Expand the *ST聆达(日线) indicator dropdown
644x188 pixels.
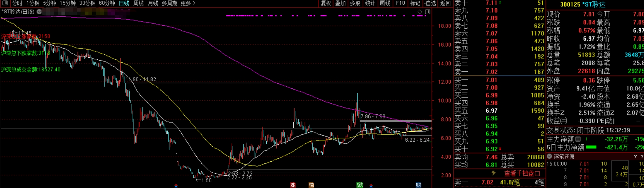pos(39,12)
